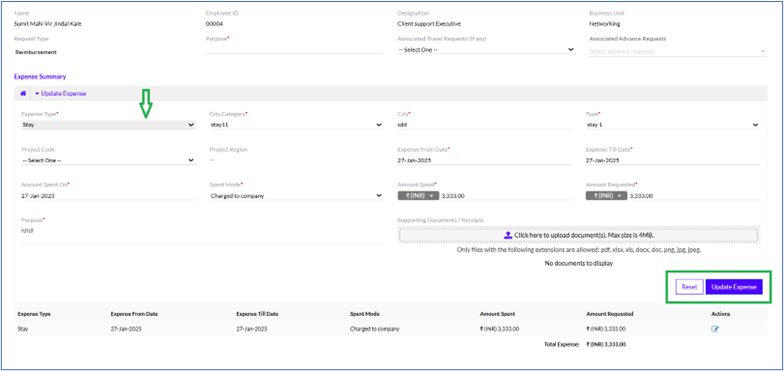
Task: Change currency in Amount Requested field
Action: point(606,196)
